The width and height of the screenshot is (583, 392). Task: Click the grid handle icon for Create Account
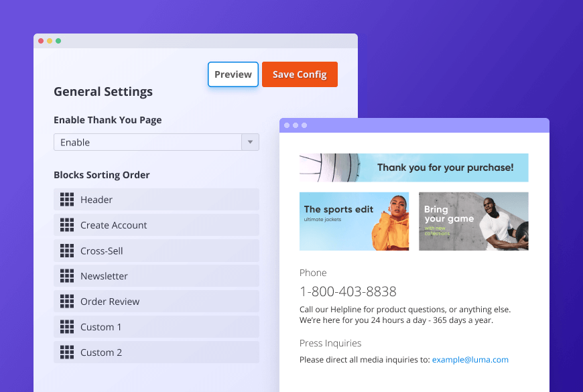tap(67, 225)
